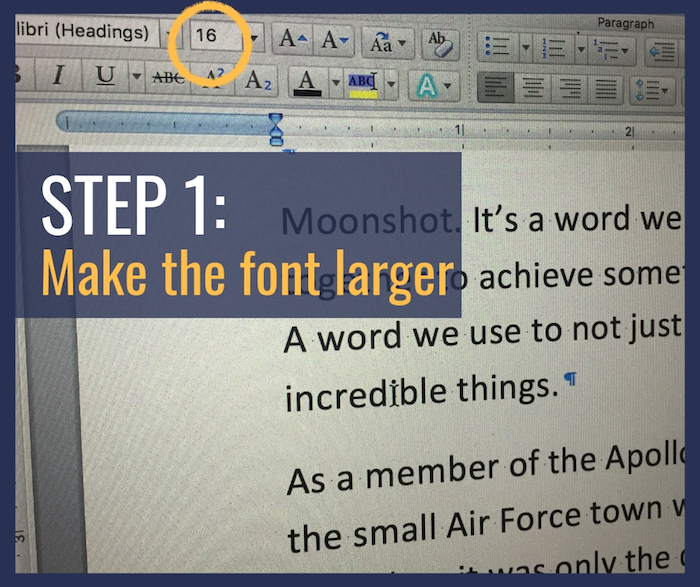Apply a bulleted list
Screen dimensions: 700x587
click(x=498, y=46)
